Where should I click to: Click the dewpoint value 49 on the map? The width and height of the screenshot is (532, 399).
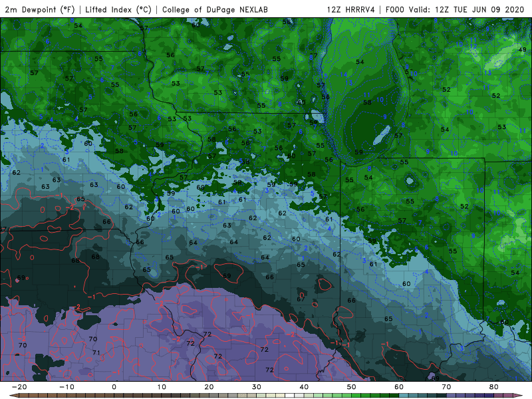[522, 49]
